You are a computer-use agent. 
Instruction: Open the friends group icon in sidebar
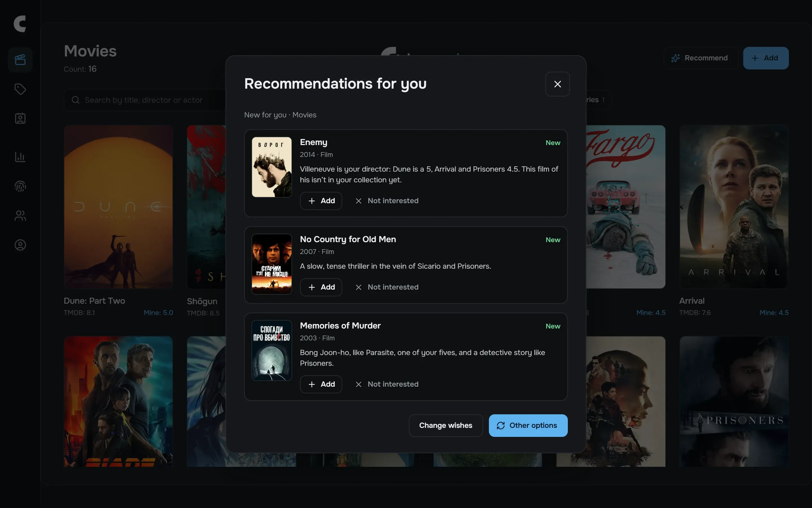point(20,215)
